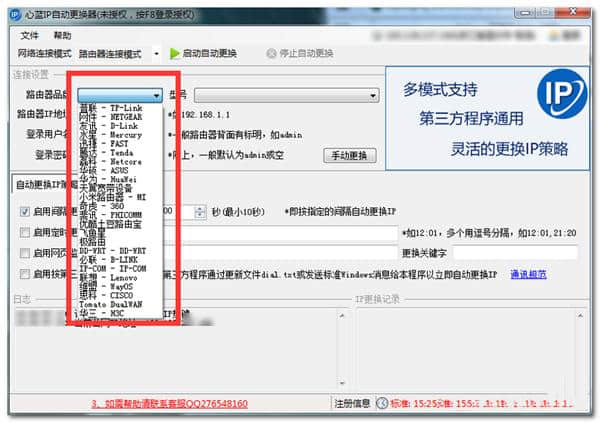Click 停止自动更换 stop button label
Viewport: 600px width, 423px height.
pos(306,54)
